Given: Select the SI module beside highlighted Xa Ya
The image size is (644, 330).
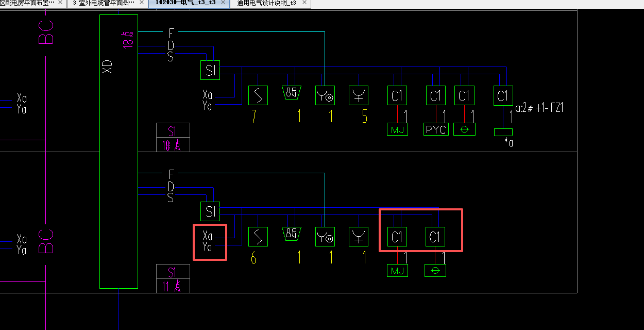Looking at the screenshot, I should click(210, 211).
